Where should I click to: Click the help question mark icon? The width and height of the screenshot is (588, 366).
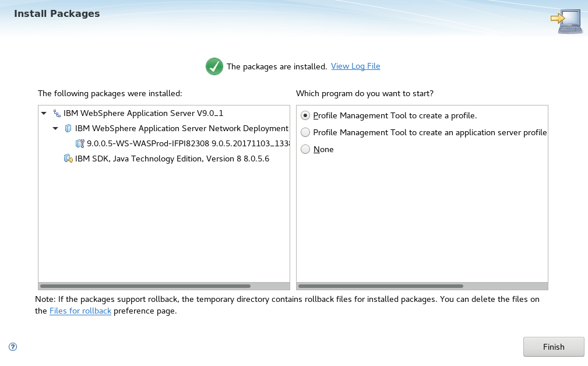pyautogui.click(x=13, y=347)
